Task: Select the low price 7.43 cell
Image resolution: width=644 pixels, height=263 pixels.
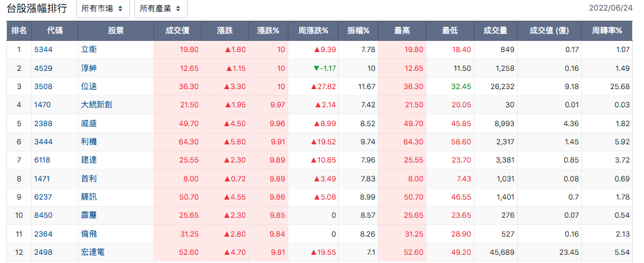Action: tap(450, 179)
